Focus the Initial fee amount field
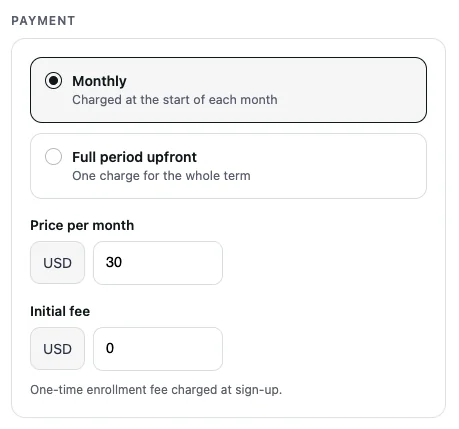This screenshot has width=459, height=429. 158,349
